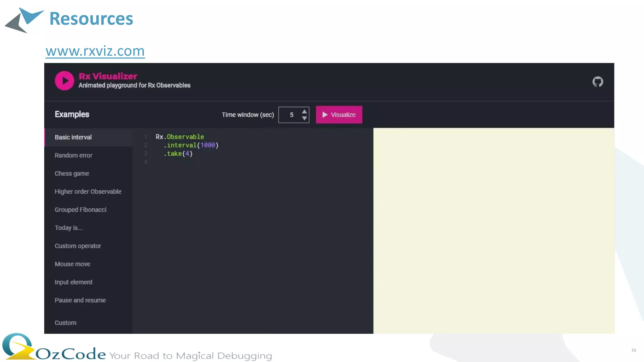Select the Basic interval example
The height and width of the screenshot is (362, 644).
[73, 137]
